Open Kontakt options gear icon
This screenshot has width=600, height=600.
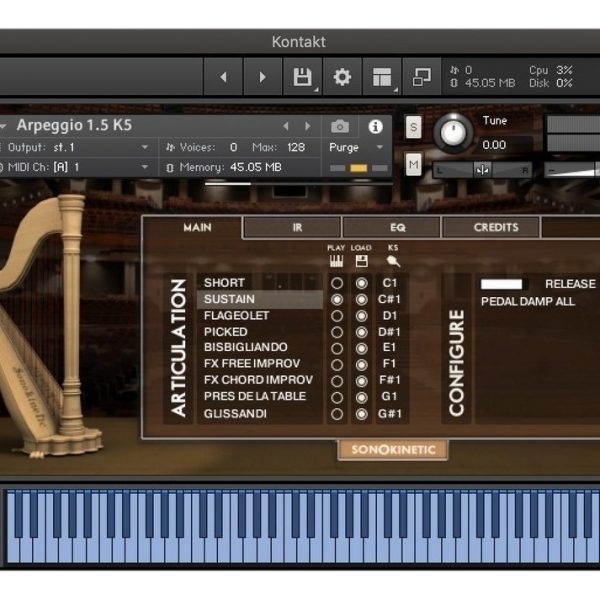click(x=342, y=77)
